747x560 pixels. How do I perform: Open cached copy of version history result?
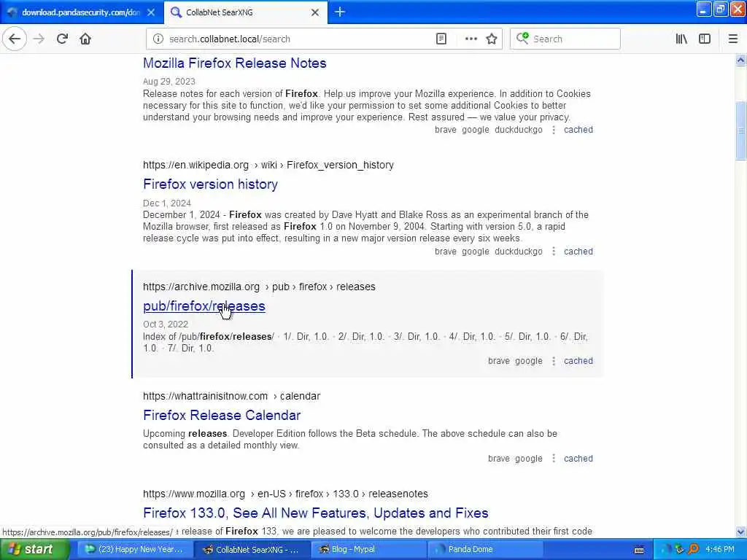[x=578, y=252]
